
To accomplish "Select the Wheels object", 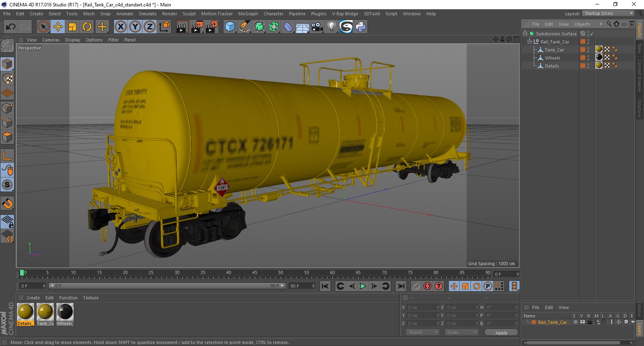I will pos(552,58).
